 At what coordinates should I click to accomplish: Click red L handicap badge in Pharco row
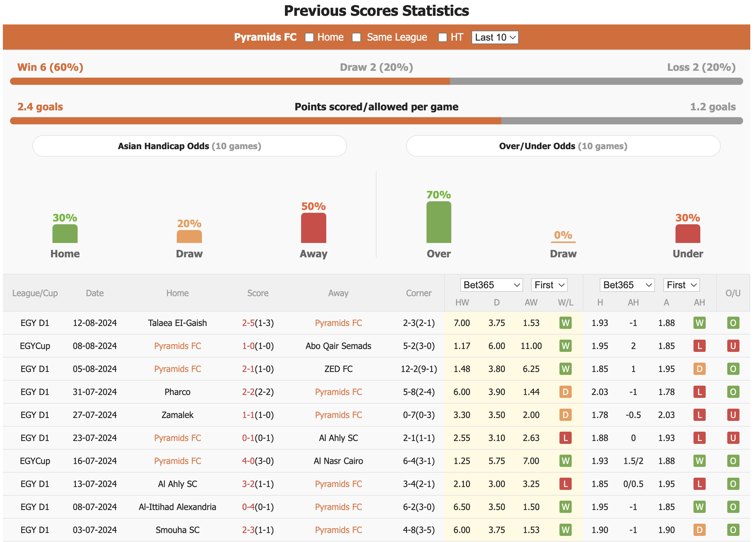[699, 392]
